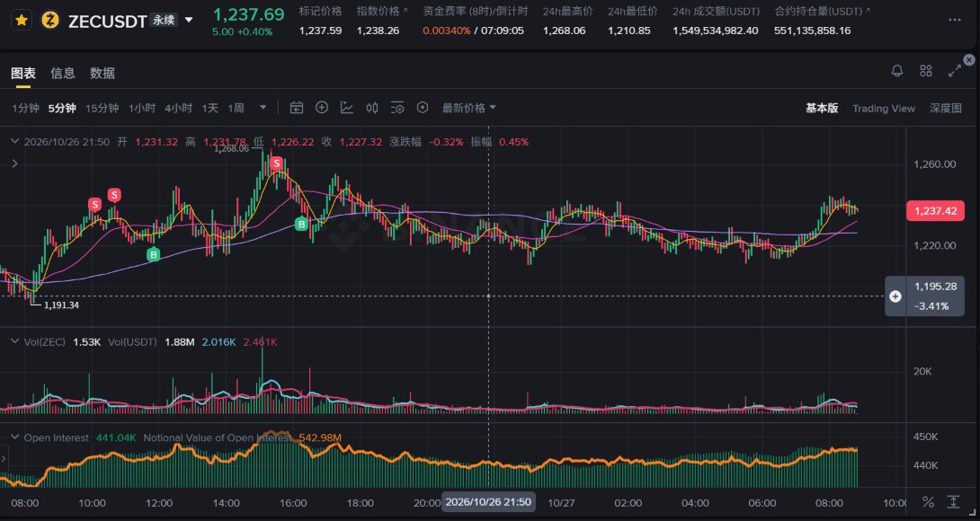Collapse the Vol(ZEC) indicator chevron

pos(14,341)
